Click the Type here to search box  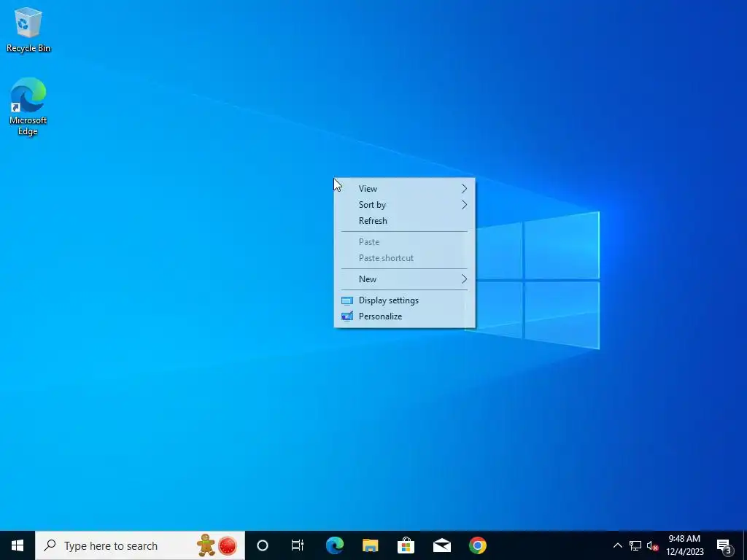(x=140, y=545)
